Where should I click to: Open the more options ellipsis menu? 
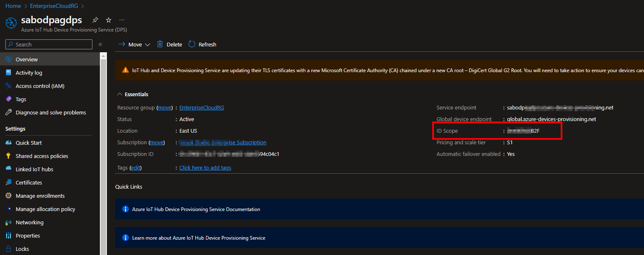[x=122, y=20]
